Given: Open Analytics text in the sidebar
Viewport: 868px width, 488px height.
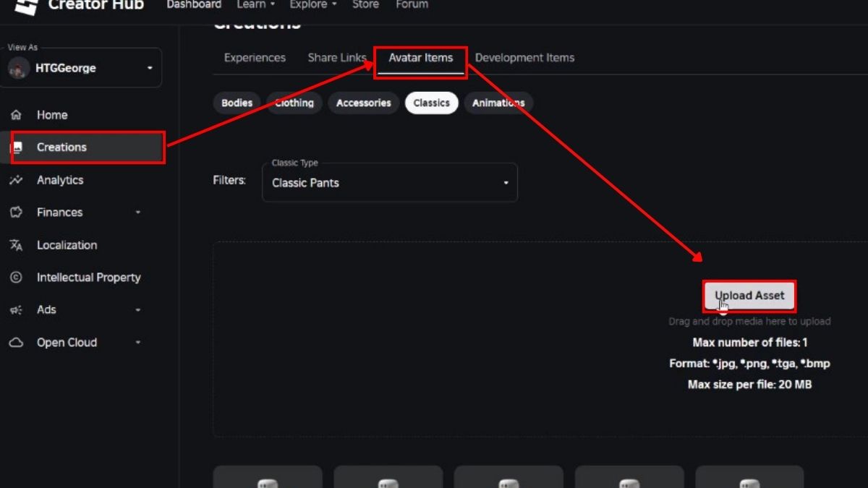Looking at the screenshot, I should tap(60, 180).
